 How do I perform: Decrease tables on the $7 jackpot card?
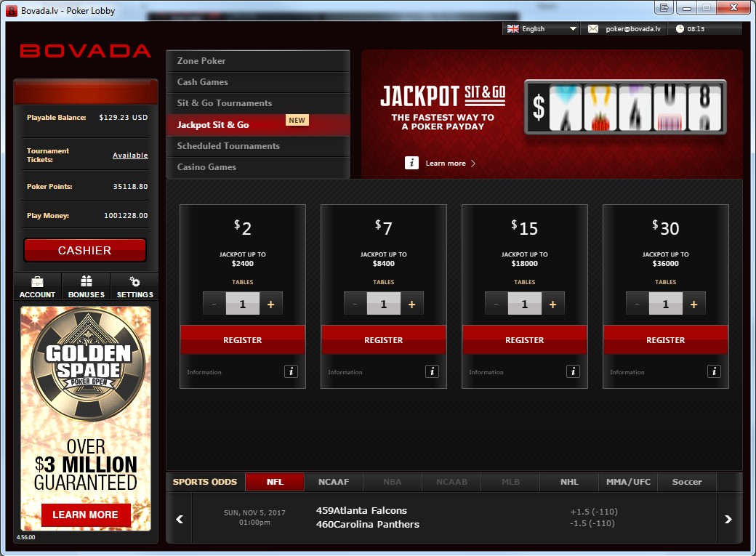point(355,305)
